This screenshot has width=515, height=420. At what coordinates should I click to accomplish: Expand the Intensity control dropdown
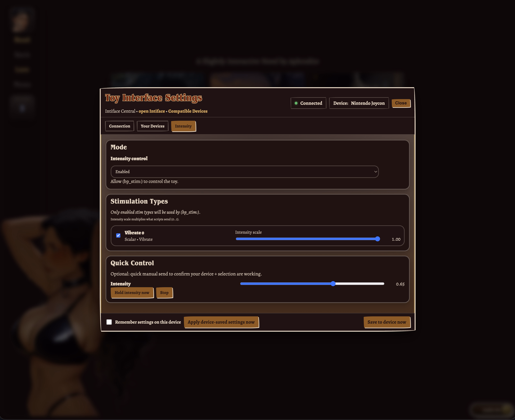coord(244,172)
